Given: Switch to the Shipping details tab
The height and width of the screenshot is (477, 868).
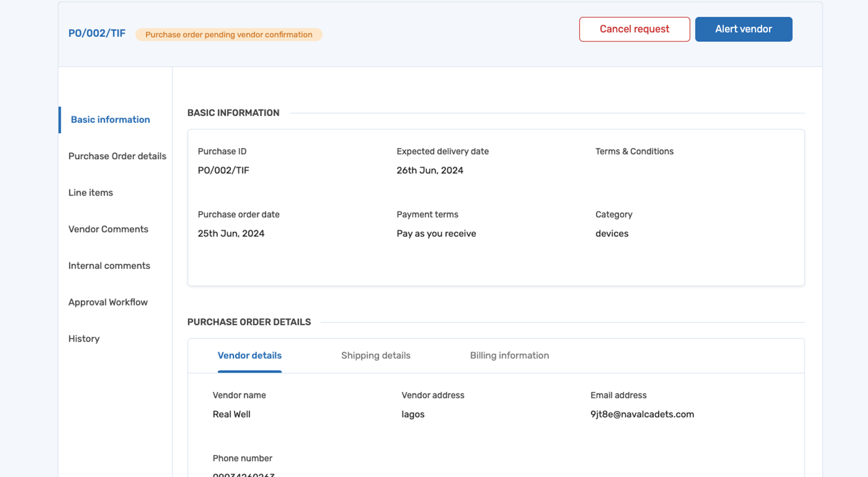Looking at the screenshot, I should pos(375,355).
